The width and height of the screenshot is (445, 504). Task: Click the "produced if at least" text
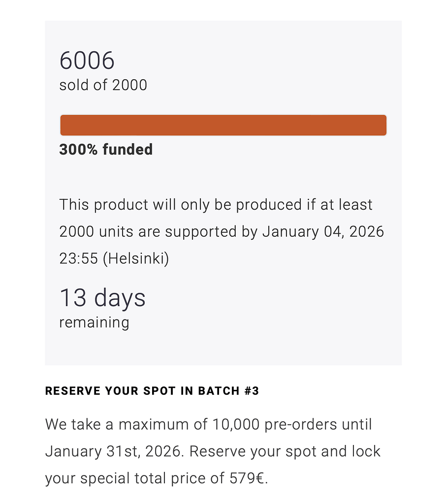299,205
